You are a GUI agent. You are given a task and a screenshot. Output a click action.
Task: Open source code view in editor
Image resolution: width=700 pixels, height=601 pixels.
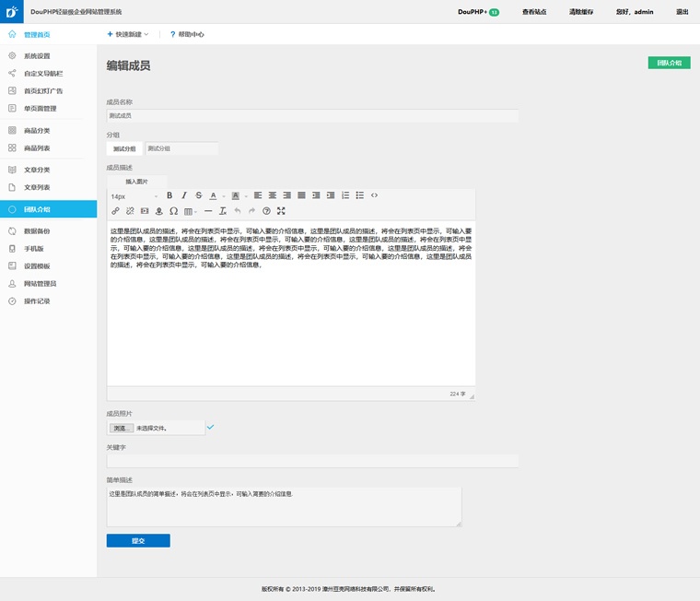[x=374, y=195]
